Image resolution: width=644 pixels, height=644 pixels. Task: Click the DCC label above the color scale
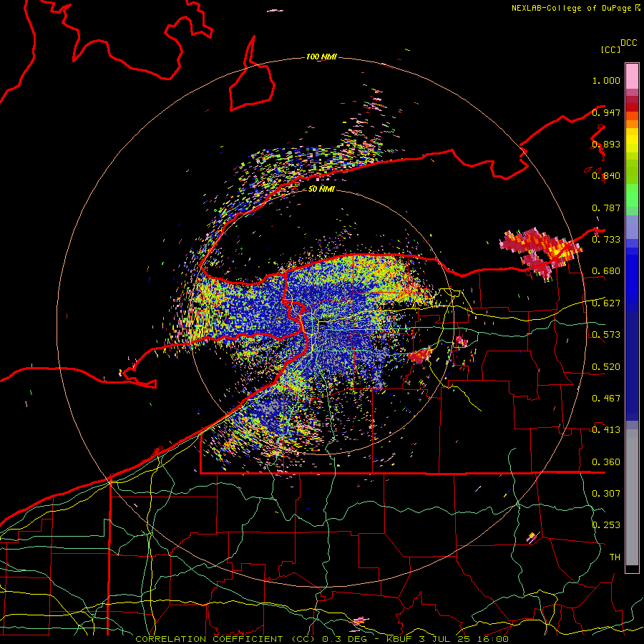629,43
